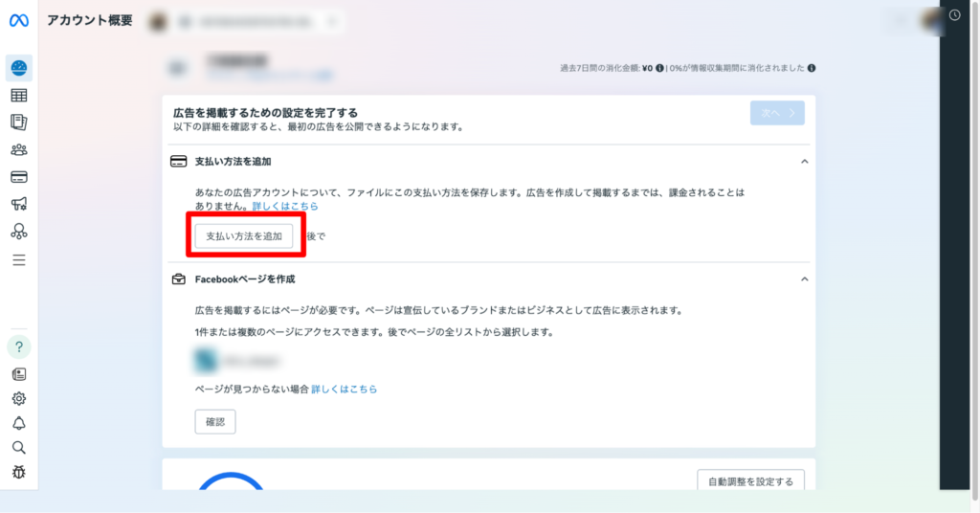The height and width of the screenshot is (513, 980).
Task: Open Advertising megaphone icon in sidebar
Action: point(18,204)
